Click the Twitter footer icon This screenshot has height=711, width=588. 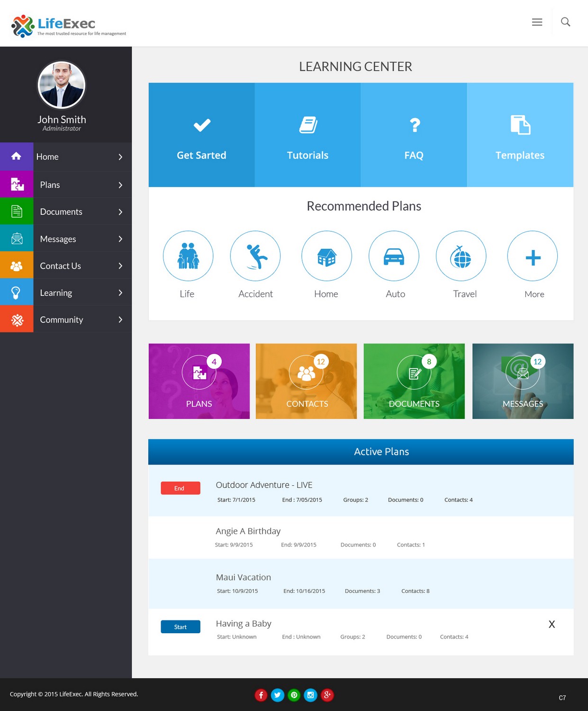pyautogui.click(x=278, y=695)
